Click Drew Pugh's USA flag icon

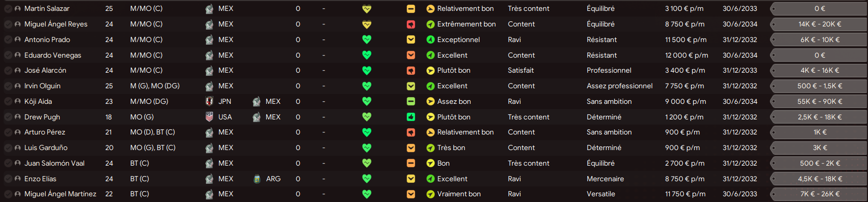pos(210,117)
